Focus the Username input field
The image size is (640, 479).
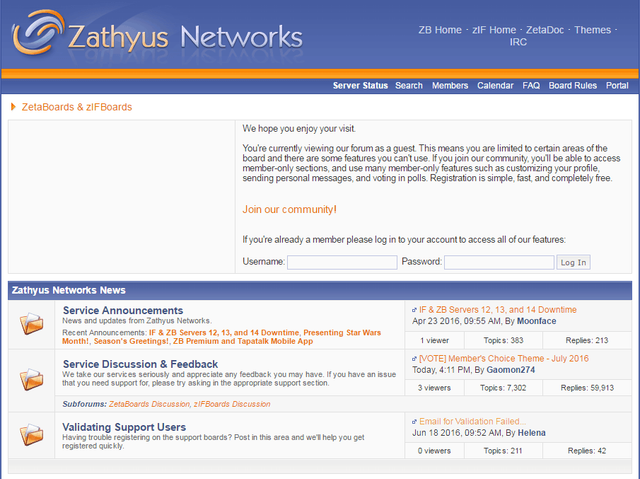[342, 262]
